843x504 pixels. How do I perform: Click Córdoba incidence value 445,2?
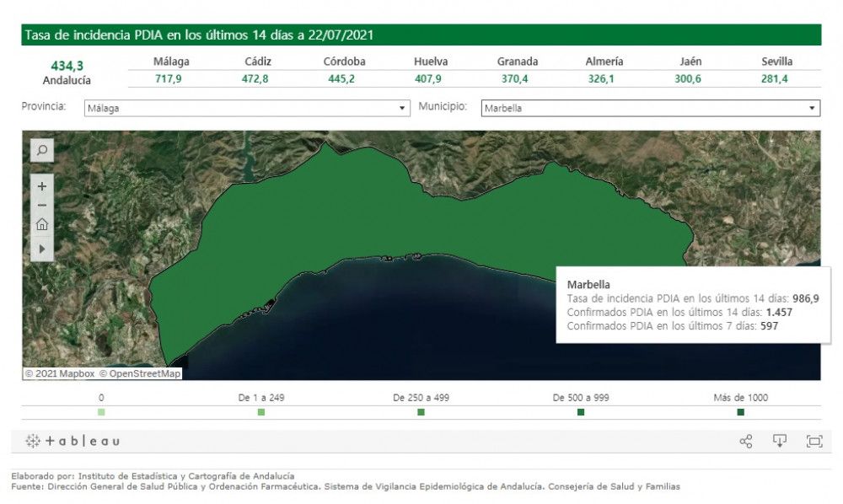[x=341, y=79]
